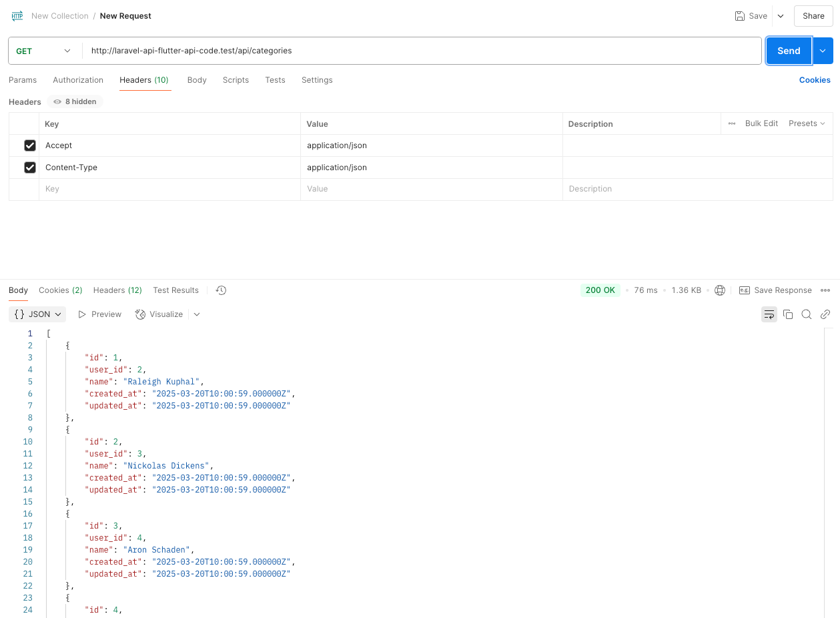
Task: Expand the JSON format dropdown
Action: 38,314
